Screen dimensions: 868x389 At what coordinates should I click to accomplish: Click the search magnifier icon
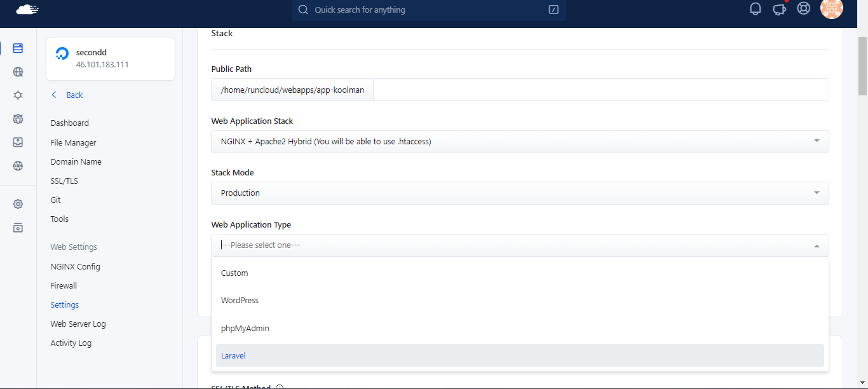pyautogui.click(x=303, y=10)
